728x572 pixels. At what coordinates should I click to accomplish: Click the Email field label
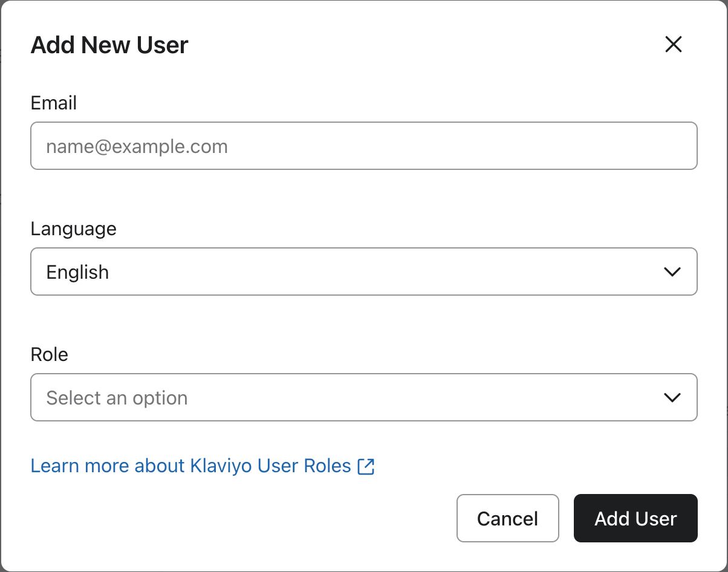pyautogui.click(x=53, y=103)
